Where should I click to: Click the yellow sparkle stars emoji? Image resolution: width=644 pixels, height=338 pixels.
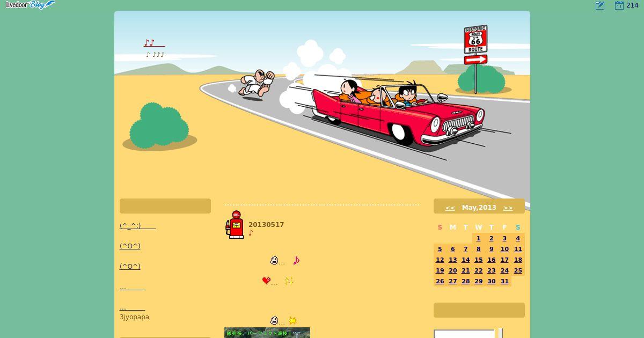(289, 281)
